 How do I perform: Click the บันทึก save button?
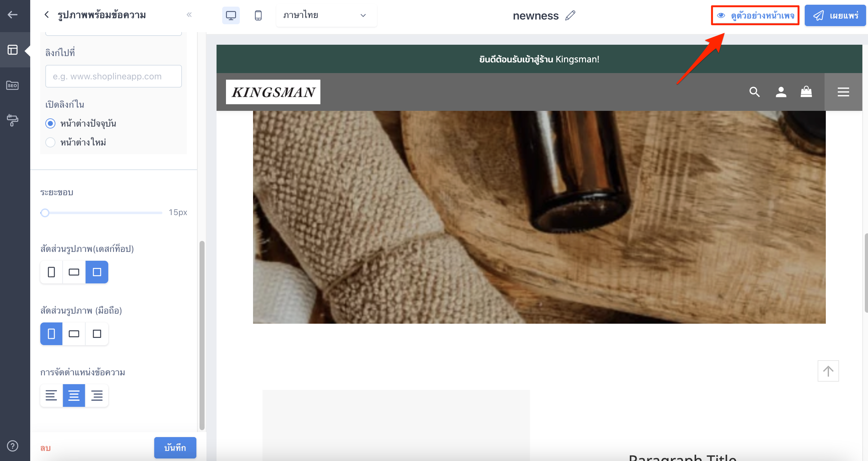coord(175,447)
